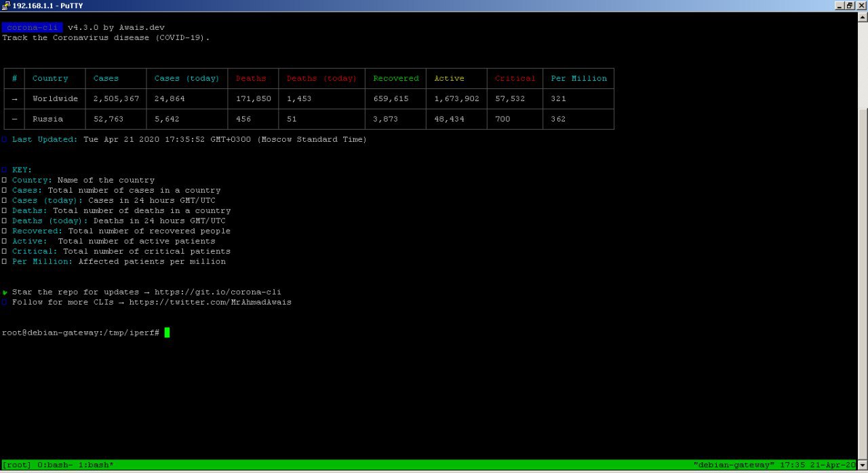This screenshot has width=868, height=473.
Task: Click the Critical column header
Action: [515, 79]
